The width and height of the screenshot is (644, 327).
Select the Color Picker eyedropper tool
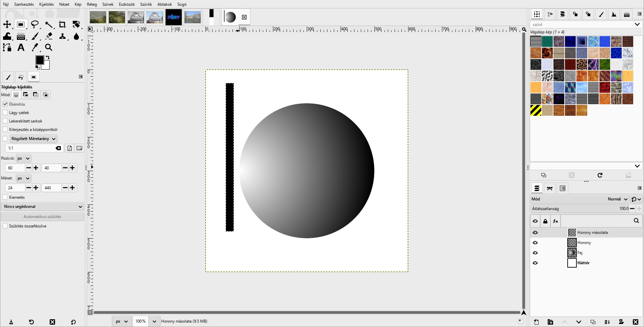point(35,47)
